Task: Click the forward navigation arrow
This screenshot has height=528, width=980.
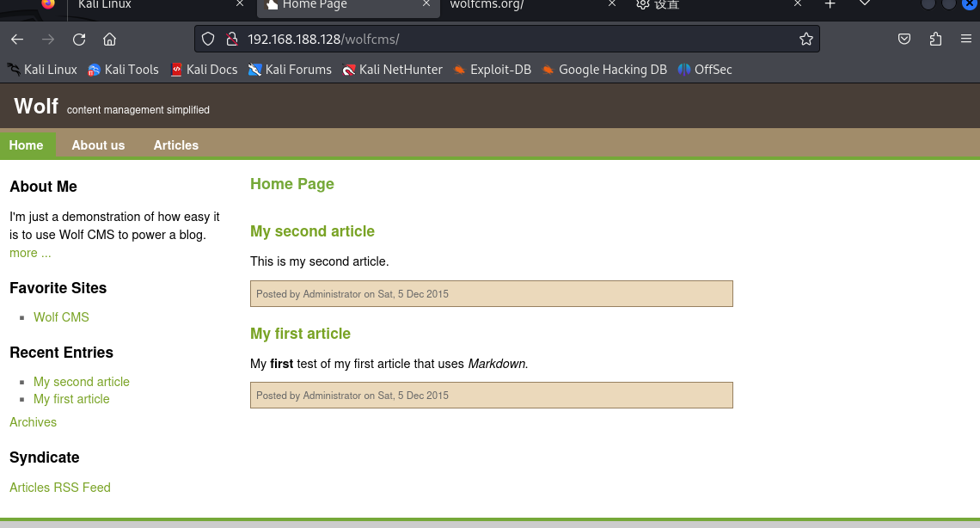Action: pos(48,40)
